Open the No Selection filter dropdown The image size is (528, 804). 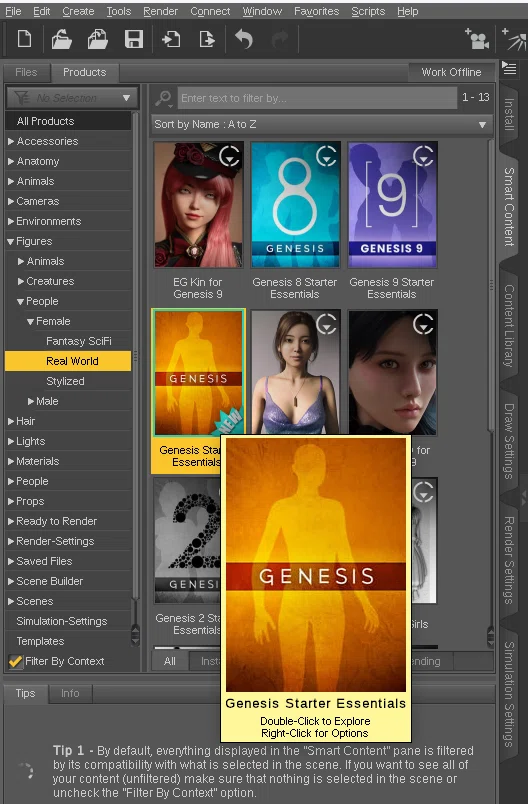click(x=72, y=97)
